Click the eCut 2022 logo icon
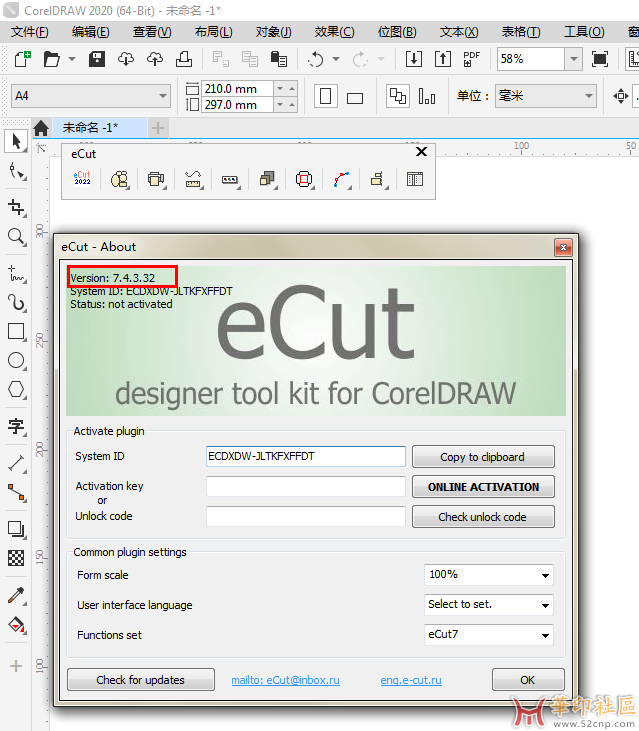 click(82, 179)
